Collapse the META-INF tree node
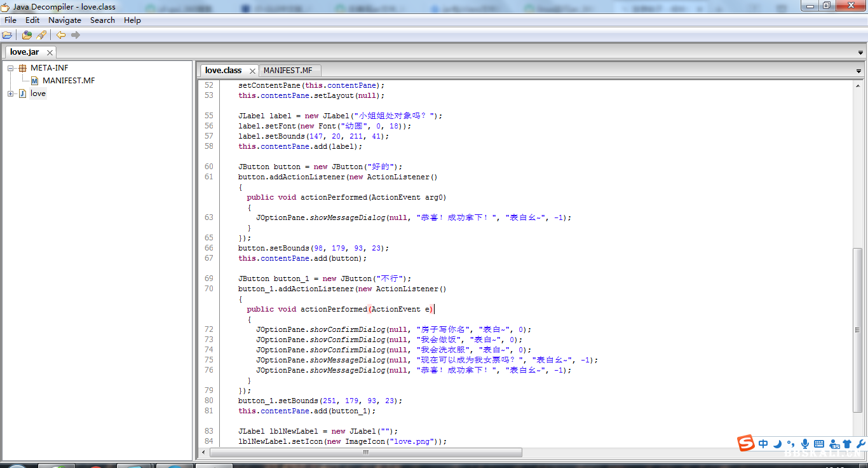This screenshot has width=868, height=468. pyautogui.click(x=11, y=68)
